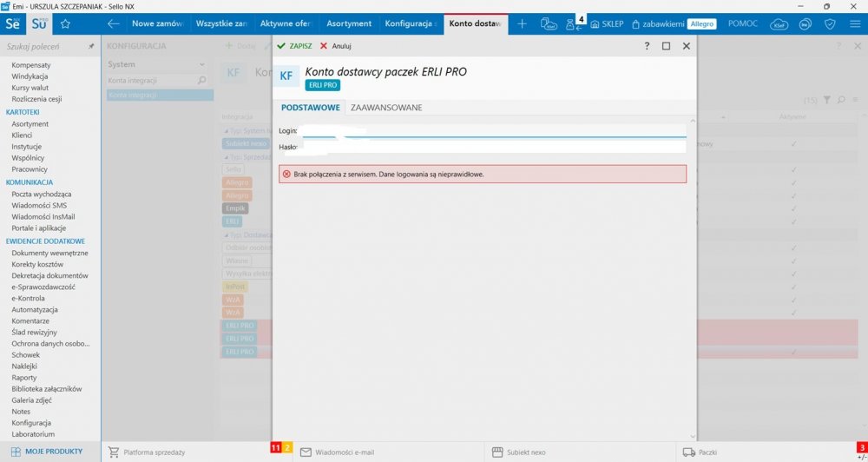This screenshot has height=462, width=868.
Task: Open Dokumenty wewnętrzne in the sidebar
Action: (49, 254)
